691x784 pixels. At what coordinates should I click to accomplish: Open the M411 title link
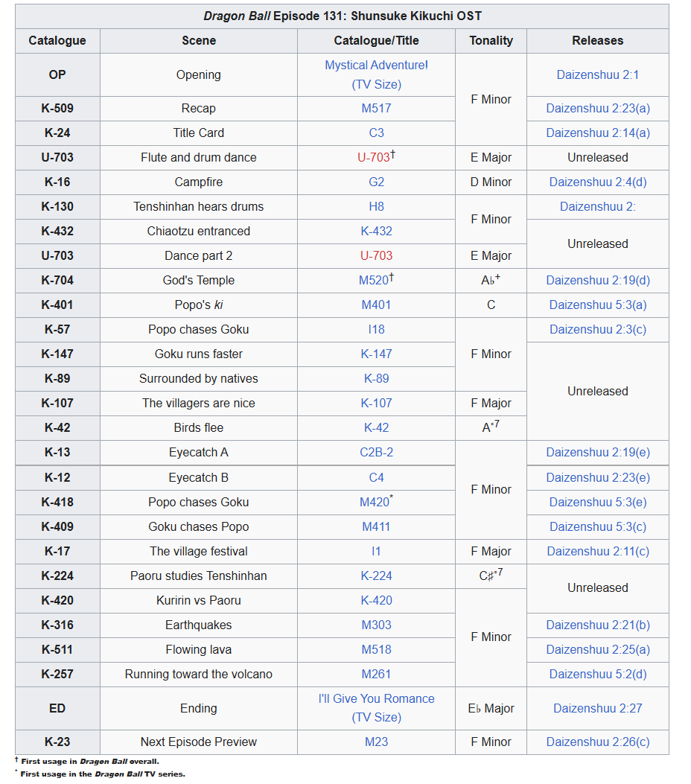click(376, 526)
